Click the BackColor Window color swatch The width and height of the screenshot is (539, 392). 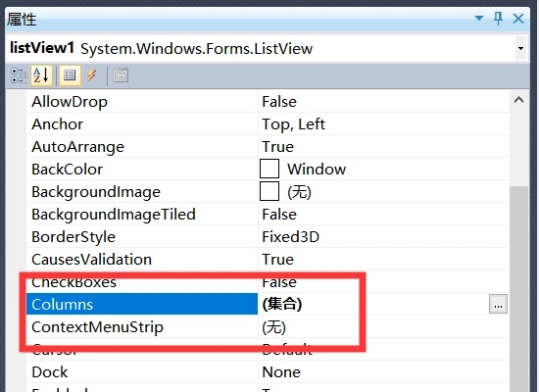[x=269, y=169]
